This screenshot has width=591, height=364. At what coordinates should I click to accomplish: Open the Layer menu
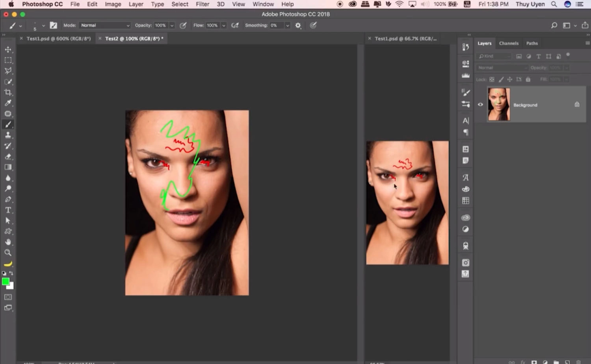point(136,4)
